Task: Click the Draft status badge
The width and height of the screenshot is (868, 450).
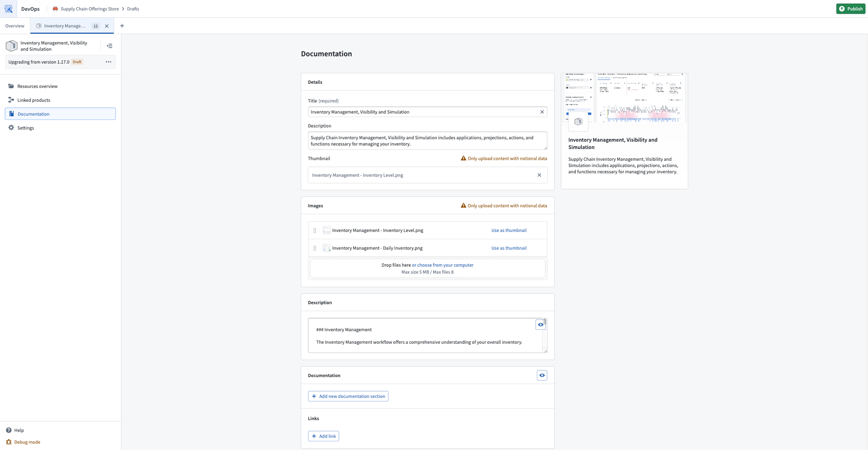Action: (x=77, y=62)
